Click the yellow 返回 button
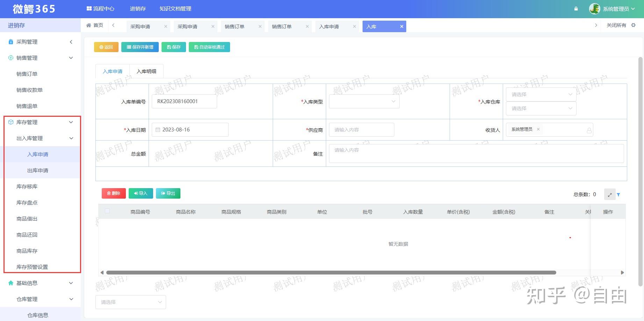 106,47
